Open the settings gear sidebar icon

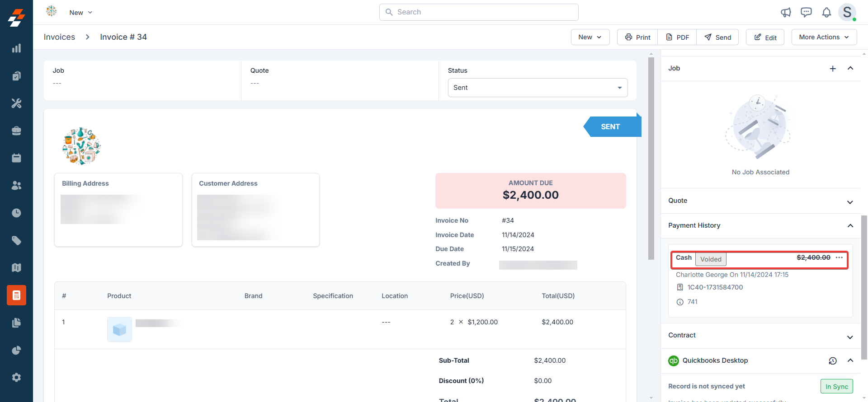[16, 378]
